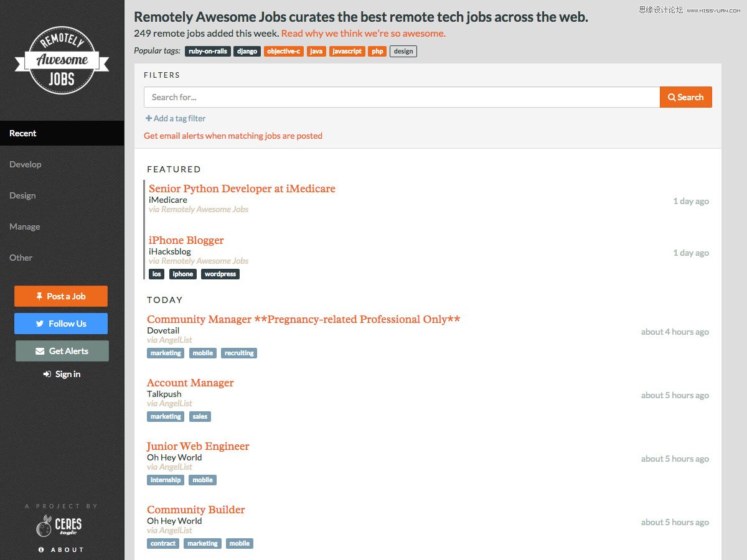Open the Community Builder job listing

[x=196, y=510]
